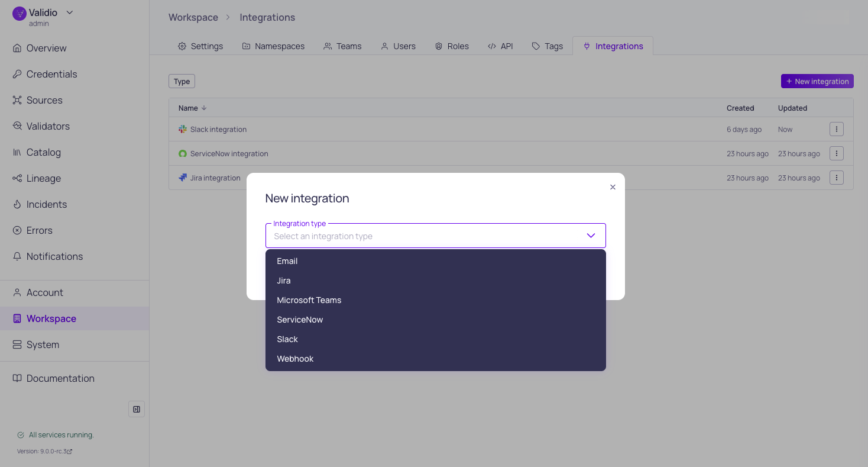Select ServiceNow from the dropdown options
This screenshot has width=868, height=467.
[435, 320]
